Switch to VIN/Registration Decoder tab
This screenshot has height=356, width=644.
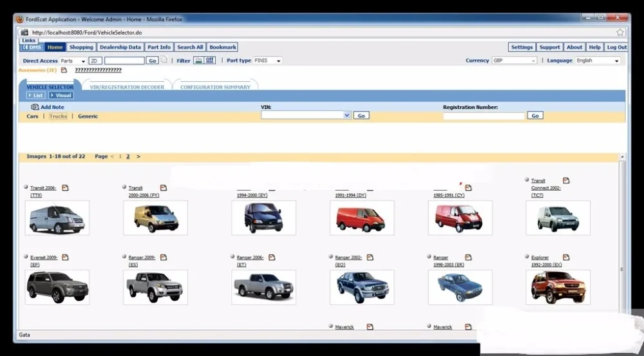(x=127, y=87)
